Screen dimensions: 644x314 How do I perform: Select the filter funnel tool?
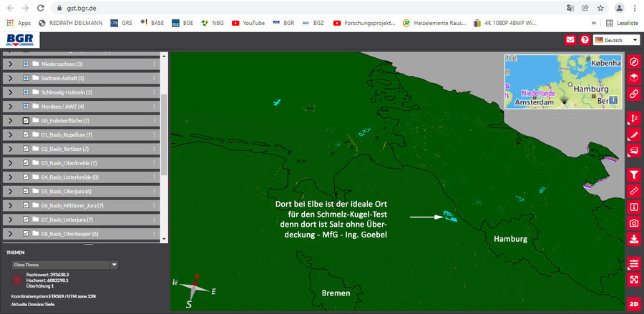click(x=633, y=175)
